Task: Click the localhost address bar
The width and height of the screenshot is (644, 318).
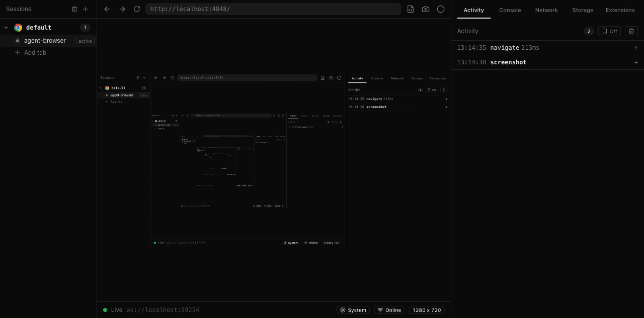Action: [x=274, y=9]
